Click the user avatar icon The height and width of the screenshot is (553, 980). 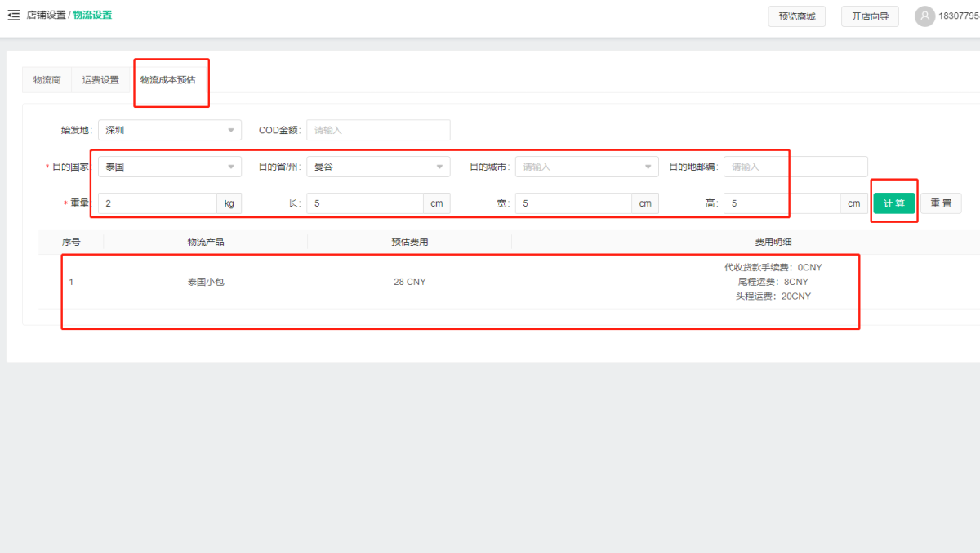[x=924, y=16]
